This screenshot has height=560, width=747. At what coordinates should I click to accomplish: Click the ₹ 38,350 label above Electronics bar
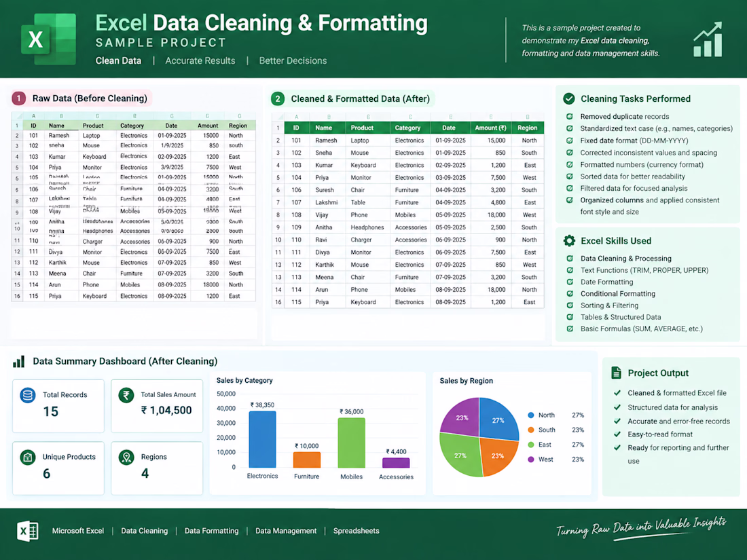click(263, 405)
